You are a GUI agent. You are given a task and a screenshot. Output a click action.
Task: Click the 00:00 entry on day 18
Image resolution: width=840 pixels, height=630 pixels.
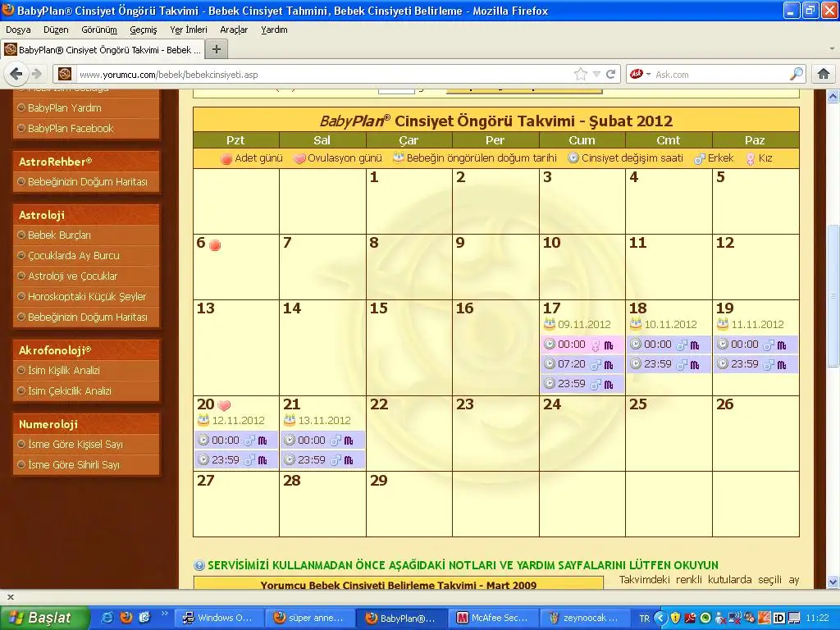point(669,345)
